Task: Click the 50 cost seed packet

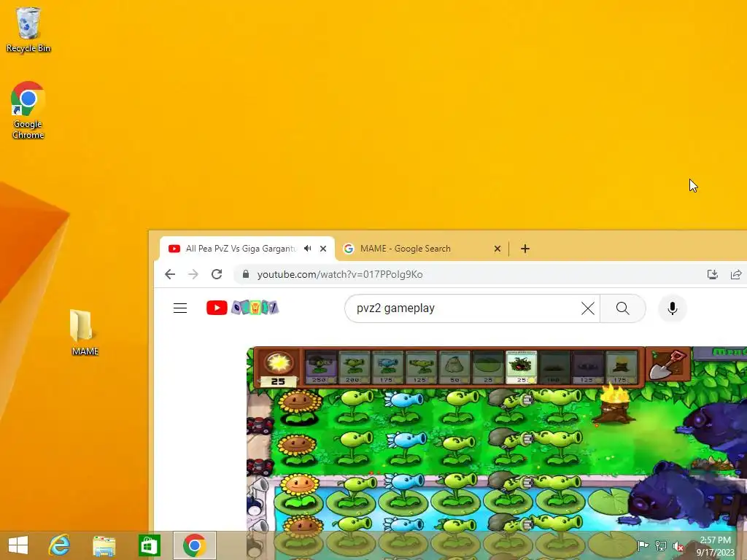Action: [454, 367]
